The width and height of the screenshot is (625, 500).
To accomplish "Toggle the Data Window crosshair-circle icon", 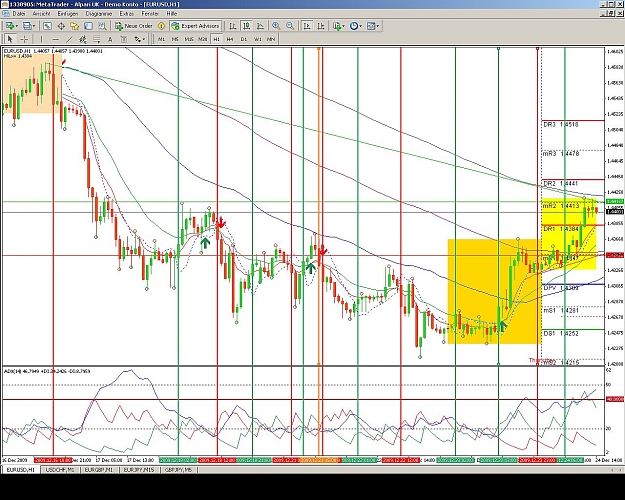I will (61, 26).
